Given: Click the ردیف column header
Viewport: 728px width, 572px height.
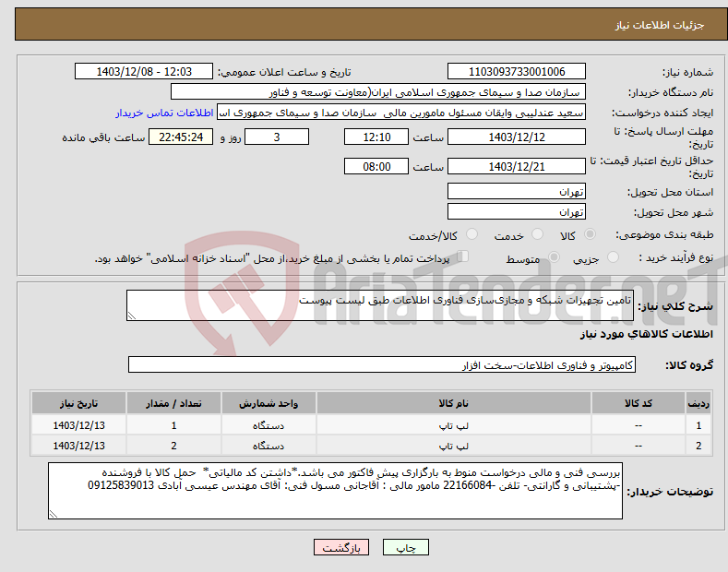Looking at the screenshot, I should 698,403.
